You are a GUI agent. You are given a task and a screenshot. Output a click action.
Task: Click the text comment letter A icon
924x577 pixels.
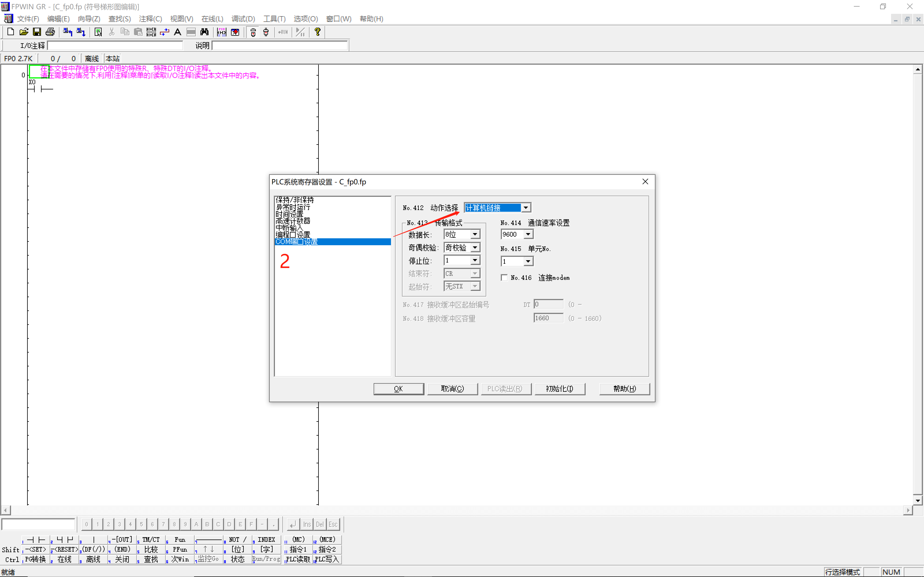point(178,32)
